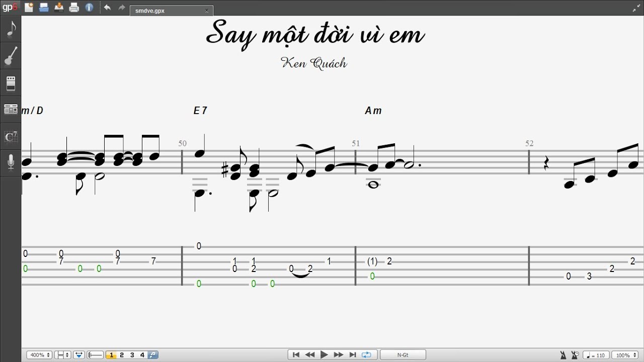Click the E7 chord label
This screenshot has width=644, height=362.
(x=200, y=111)
